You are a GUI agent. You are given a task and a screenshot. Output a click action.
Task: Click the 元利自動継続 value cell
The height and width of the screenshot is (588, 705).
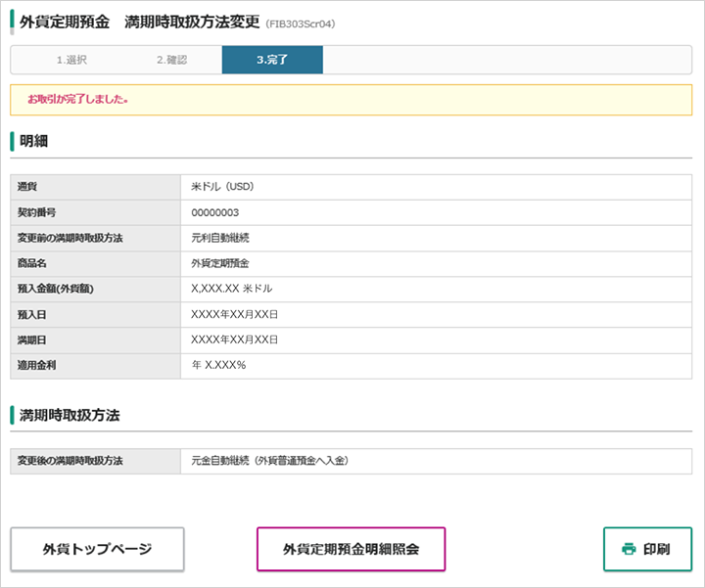436,238
